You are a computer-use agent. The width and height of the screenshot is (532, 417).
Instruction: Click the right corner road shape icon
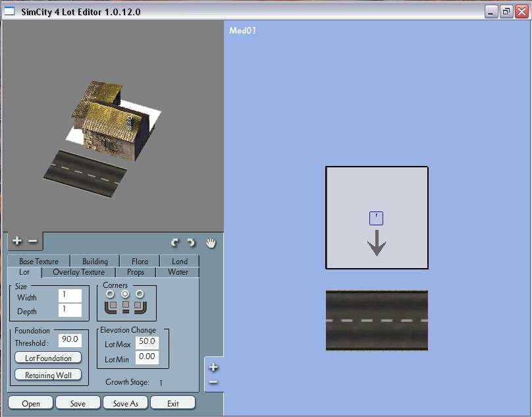[140, 307]
